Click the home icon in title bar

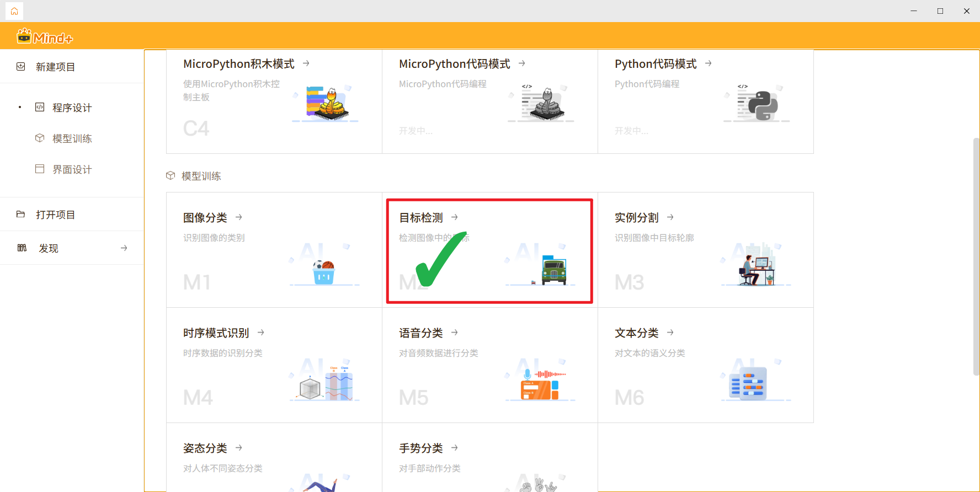14,11
